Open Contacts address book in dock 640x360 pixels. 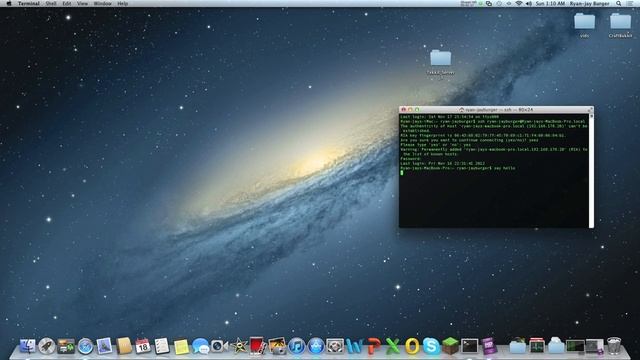124,346
